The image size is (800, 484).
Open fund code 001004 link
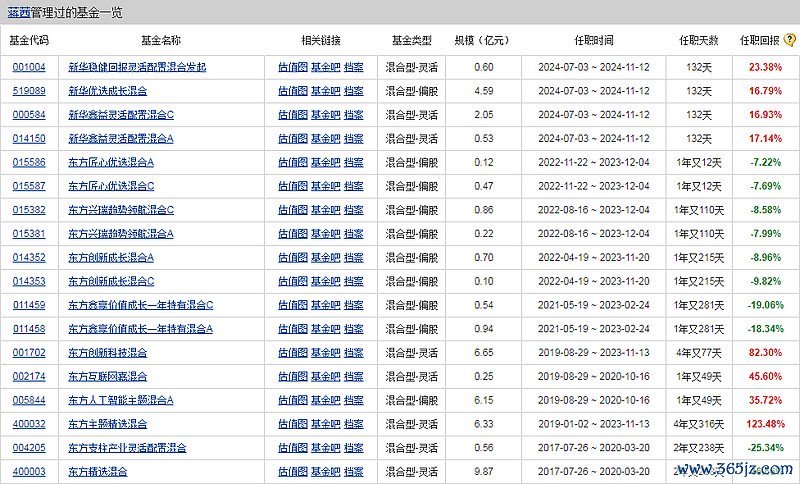29,67
